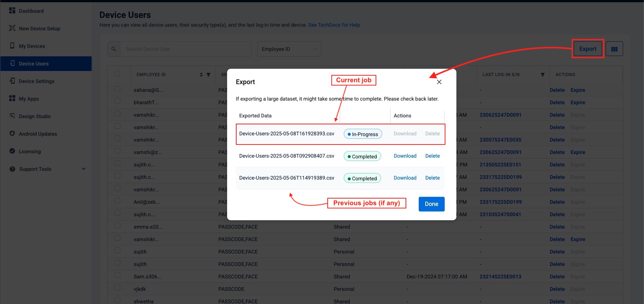Click the Search Device User field
644x304 pixels.
click(x=186, y=49)
